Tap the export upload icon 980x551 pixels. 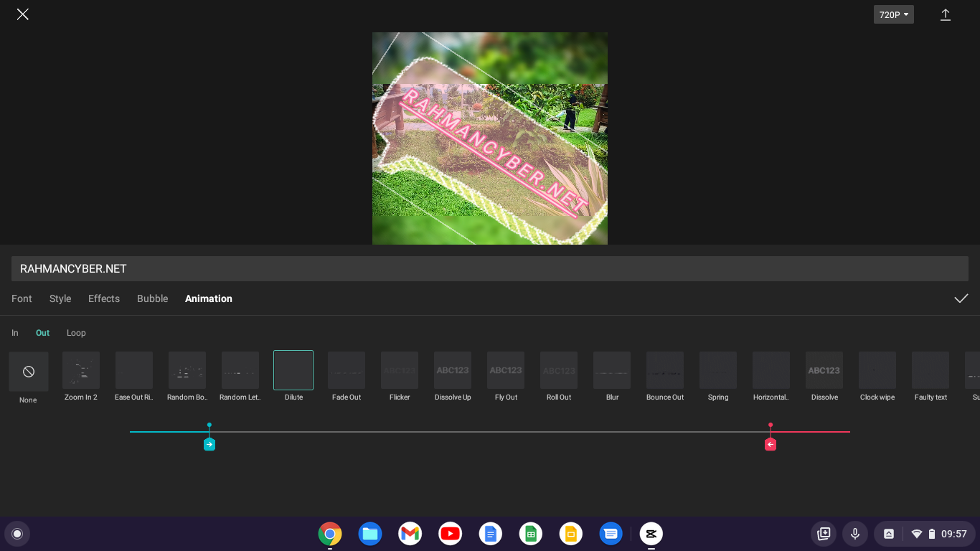[946, 14]
